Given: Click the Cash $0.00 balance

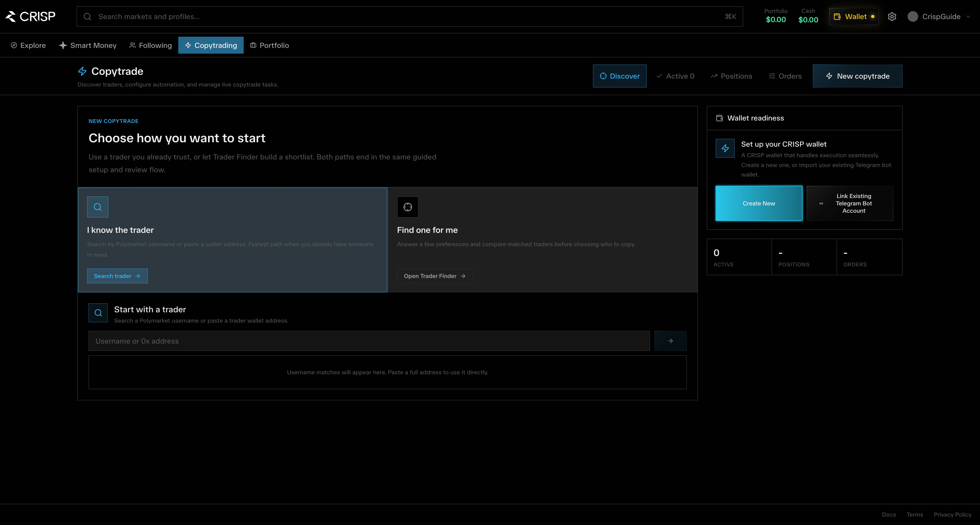Looking at the screenshot, I should pyautogui.click(x=808, y=16).
